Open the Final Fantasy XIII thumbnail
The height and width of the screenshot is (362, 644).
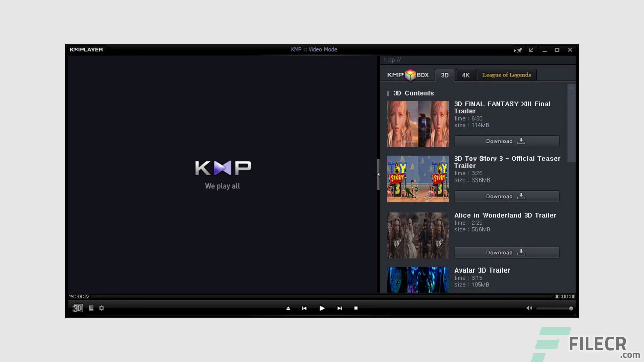[418, 124]
